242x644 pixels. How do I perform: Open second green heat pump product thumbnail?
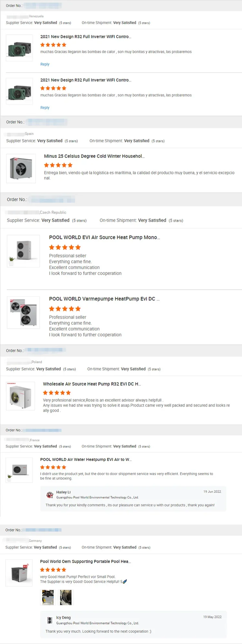tap(19, 91)
